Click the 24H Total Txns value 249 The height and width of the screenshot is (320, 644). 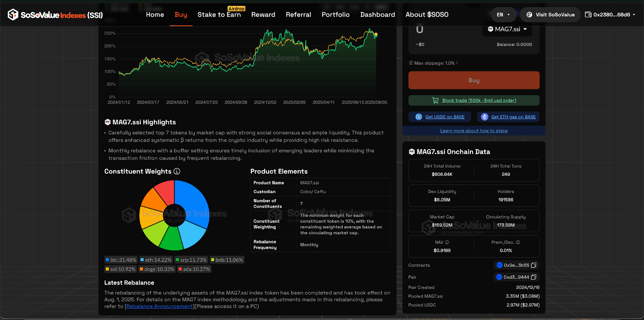pos(506,174)
